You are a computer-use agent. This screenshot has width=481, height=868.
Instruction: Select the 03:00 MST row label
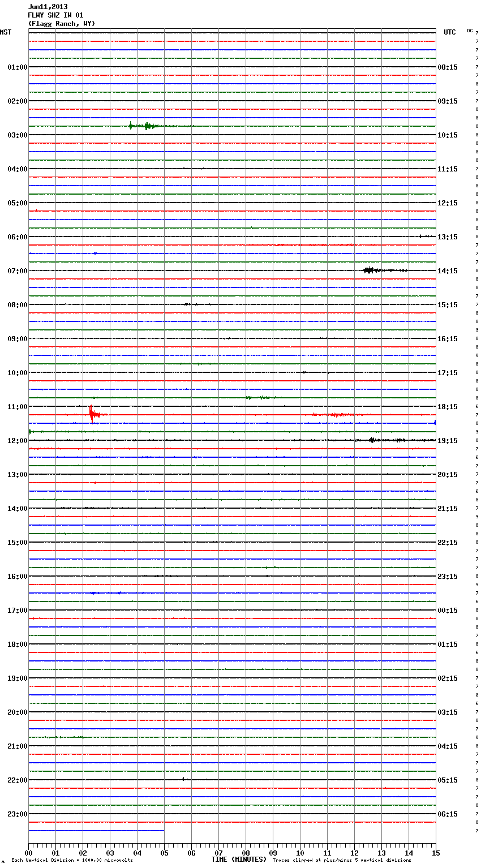18,135
